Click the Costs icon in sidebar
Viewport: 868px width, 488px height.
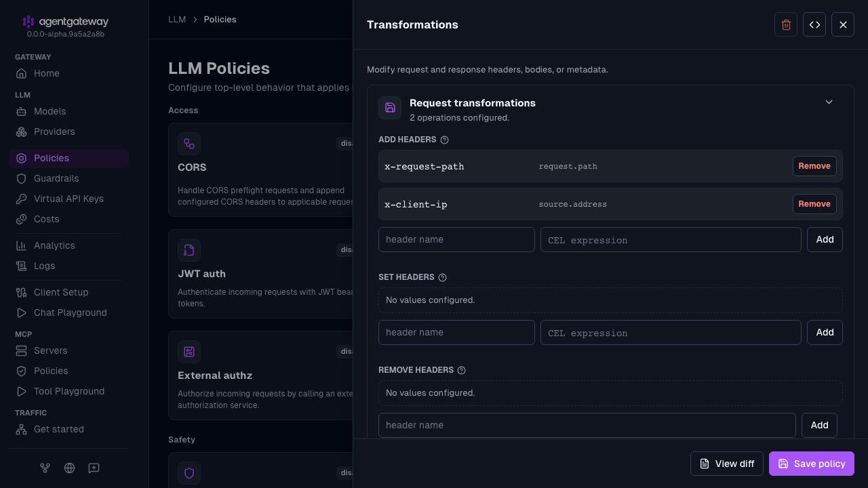coord(21,219)
